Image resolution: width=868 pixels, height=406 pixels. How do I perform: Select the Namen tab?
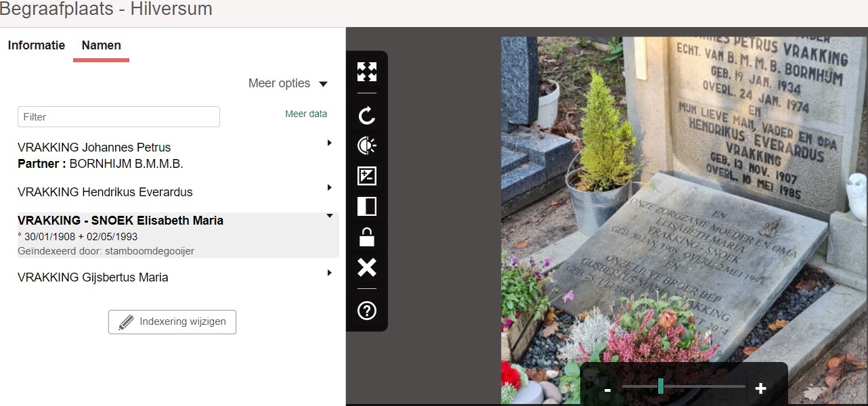101,45
